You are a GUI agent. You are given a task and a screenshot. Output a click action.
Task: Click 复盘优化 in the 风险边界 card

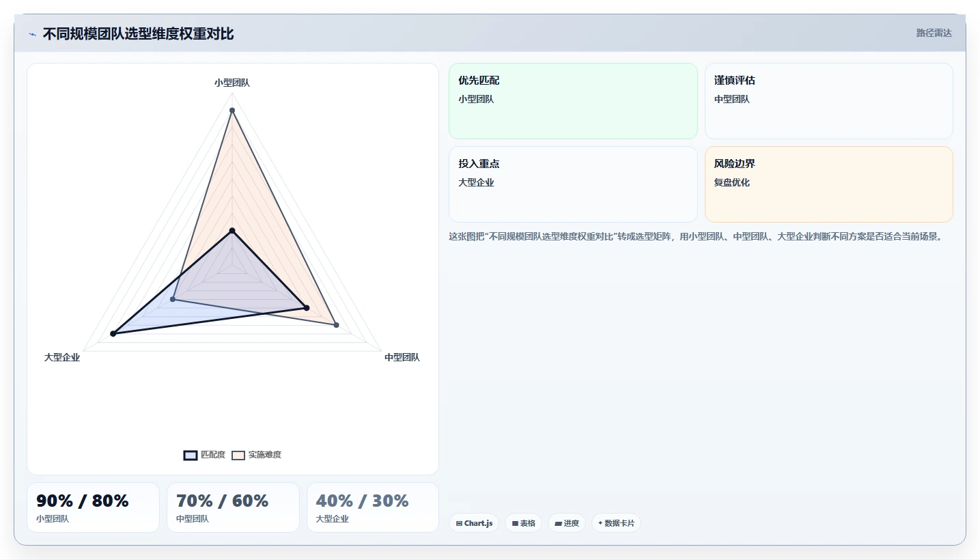[x=732, y=182]
